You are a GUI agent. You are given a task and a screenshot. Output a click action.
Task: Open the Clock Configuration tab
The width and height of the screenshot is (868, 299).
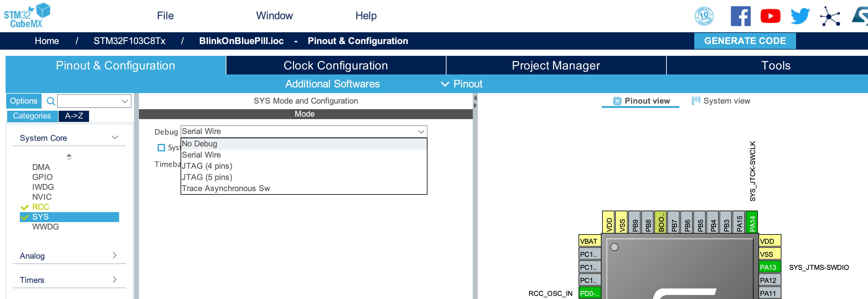click(336, 65)
